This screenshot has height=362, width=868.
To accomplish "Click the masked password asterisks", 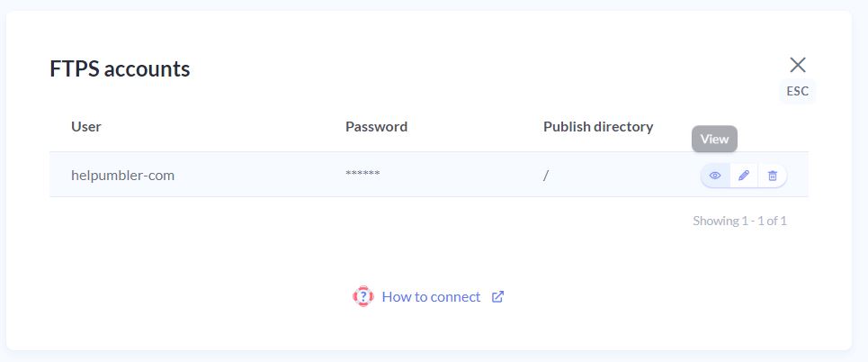I will coord(362,173).
